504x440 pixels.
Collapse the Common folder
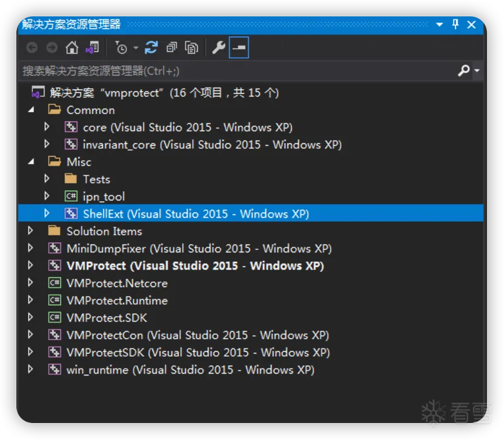[x=31, y=110]
